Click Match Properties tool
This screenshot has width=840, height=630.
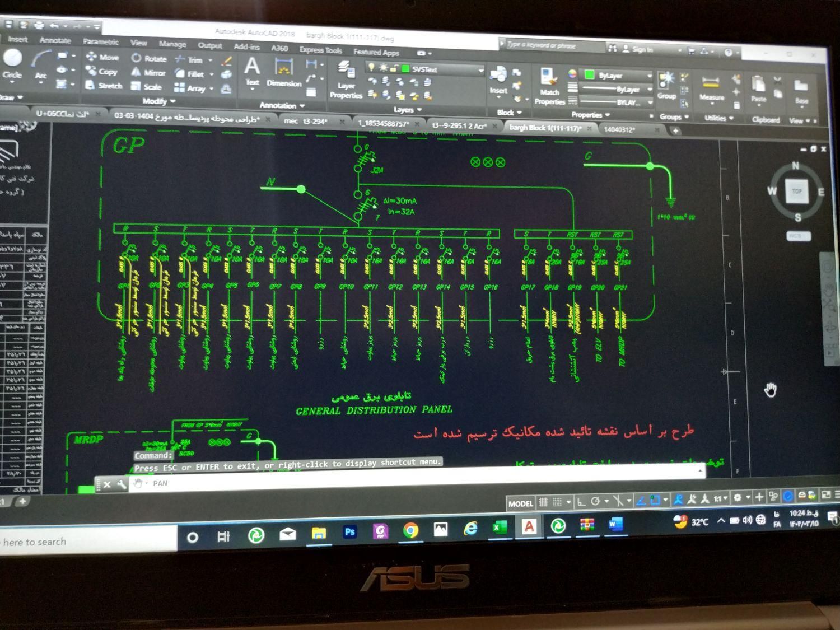click(549, 86)
